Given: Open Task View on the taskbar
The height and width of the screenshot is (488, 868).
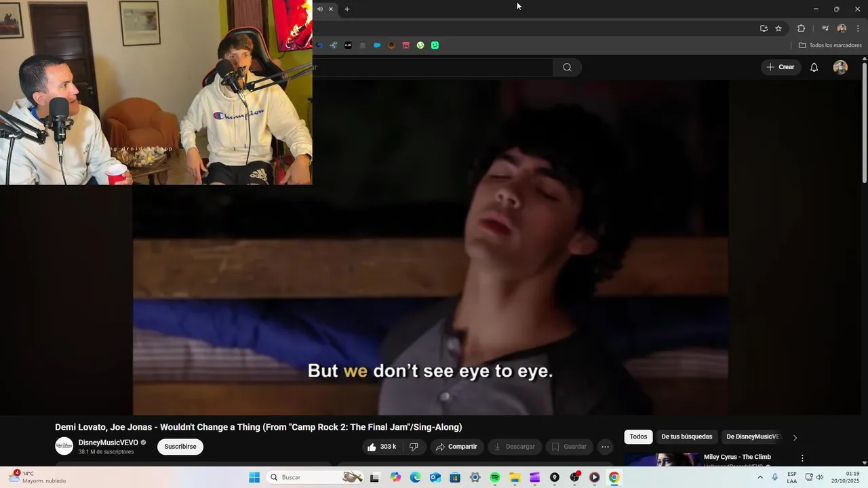Looking at the screenshot, I should [374, 477].
